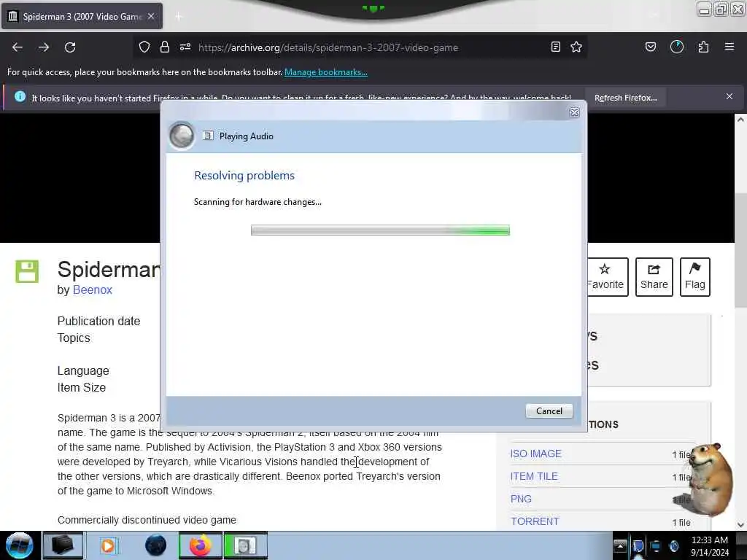Screen dimensions: 747x560
Task: Flag this archive item
Action: (x=695, y=276)
